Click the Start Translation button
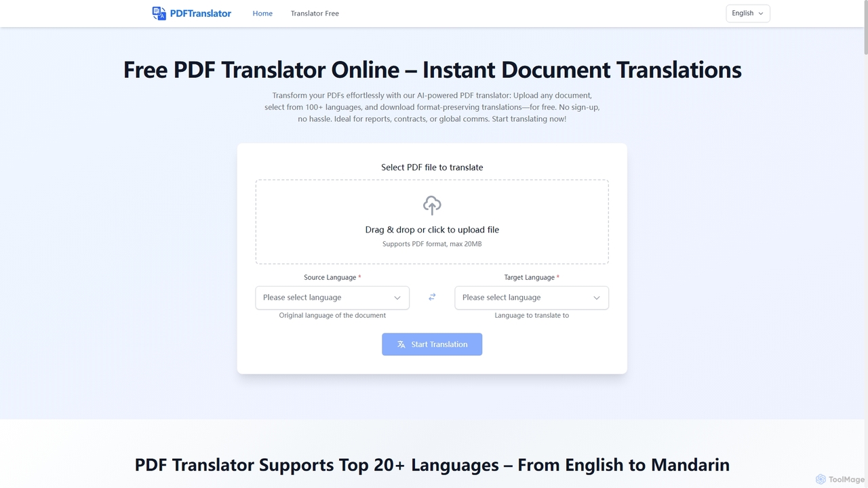 [432, 344]
